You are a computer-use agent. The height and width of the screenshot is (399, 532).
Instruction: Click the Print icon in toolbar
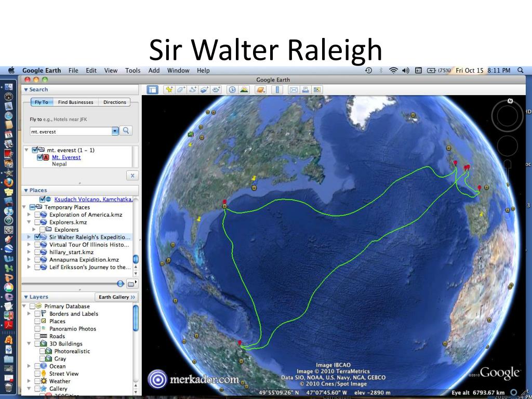305,89
